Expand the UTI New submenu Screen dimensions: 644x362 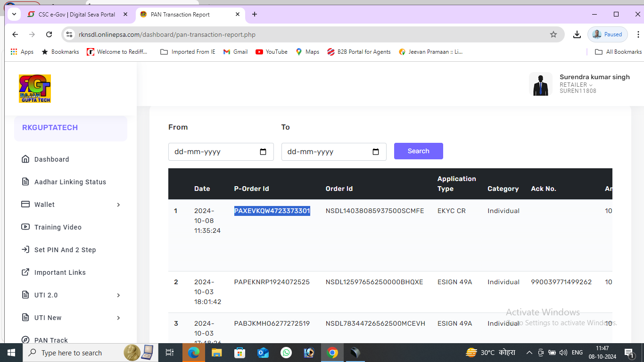pos(118,318)
